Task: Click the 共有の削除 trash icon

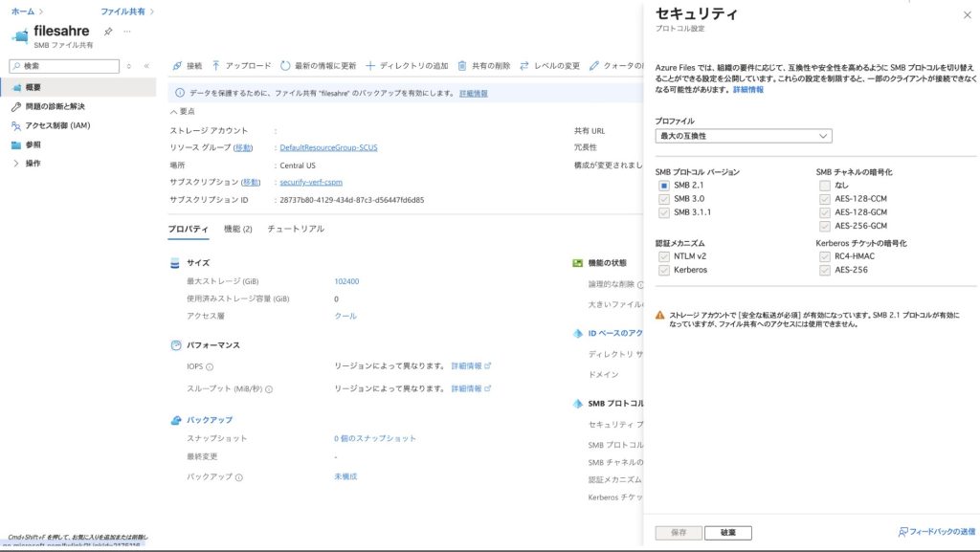Action: (462, 66)
